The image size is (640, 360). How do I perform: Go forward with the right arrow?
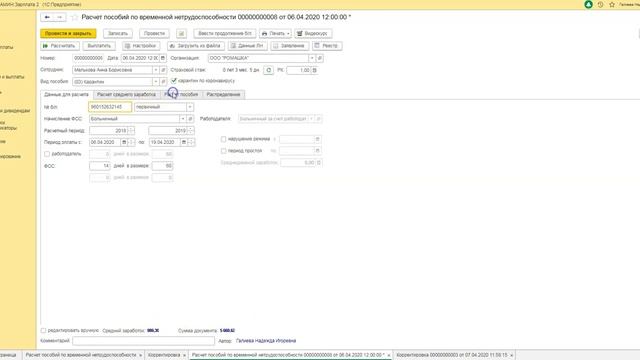click(x=60, y=17)
